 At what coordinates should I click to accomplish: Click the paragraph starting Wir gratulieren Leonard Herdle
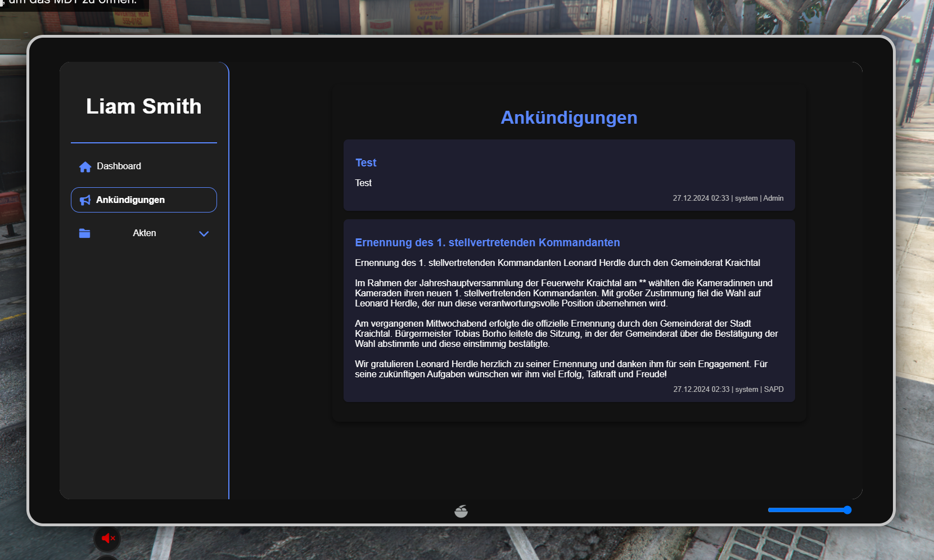[561, 369]
